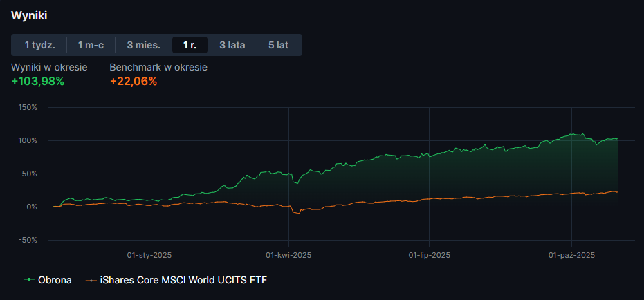Switch to the 1 m-c range

[91, 45]
